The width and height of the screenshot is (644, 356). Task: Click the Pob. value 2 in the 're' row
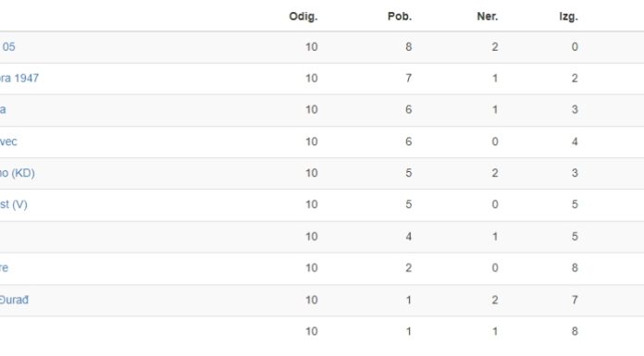click(408, 268)
